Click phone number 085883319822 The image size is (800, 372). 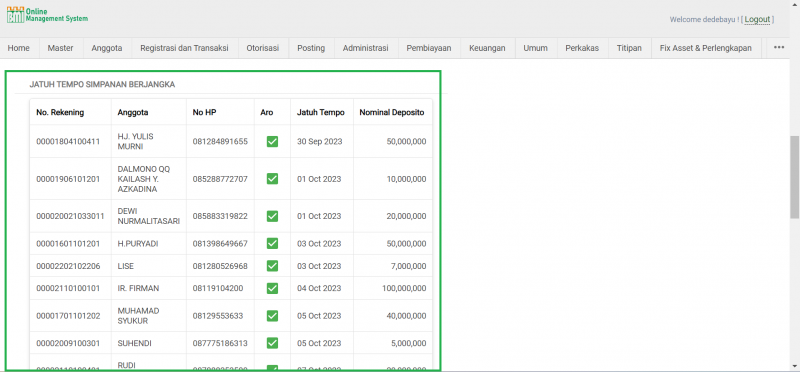pos(220,216)
